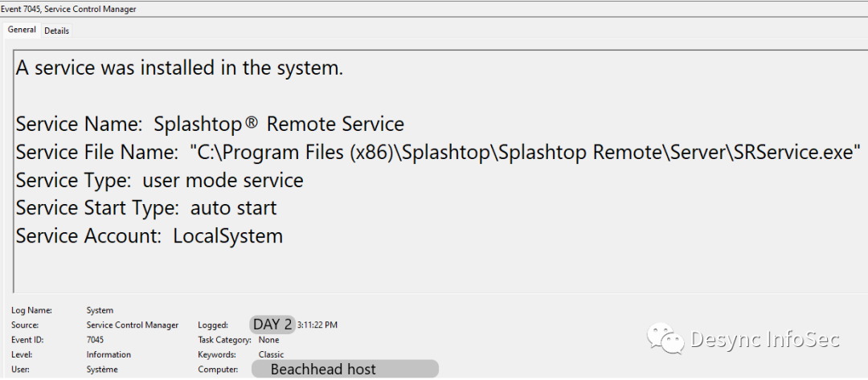Click the Source value Service Control Manager
The height and width of the screenshot is (380, 868).
(133, 325)
